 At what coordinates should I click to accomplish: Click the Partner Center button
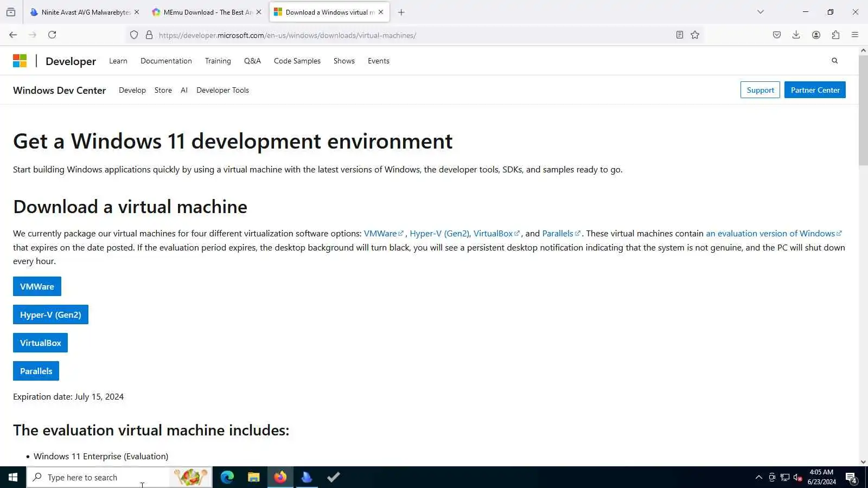tap(815, 90)
